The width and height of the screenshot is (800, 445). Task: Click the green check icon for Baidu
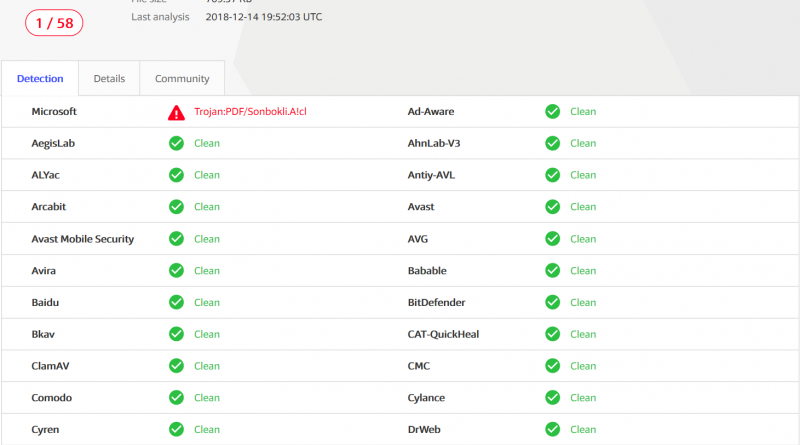click(x=177, y=302)
